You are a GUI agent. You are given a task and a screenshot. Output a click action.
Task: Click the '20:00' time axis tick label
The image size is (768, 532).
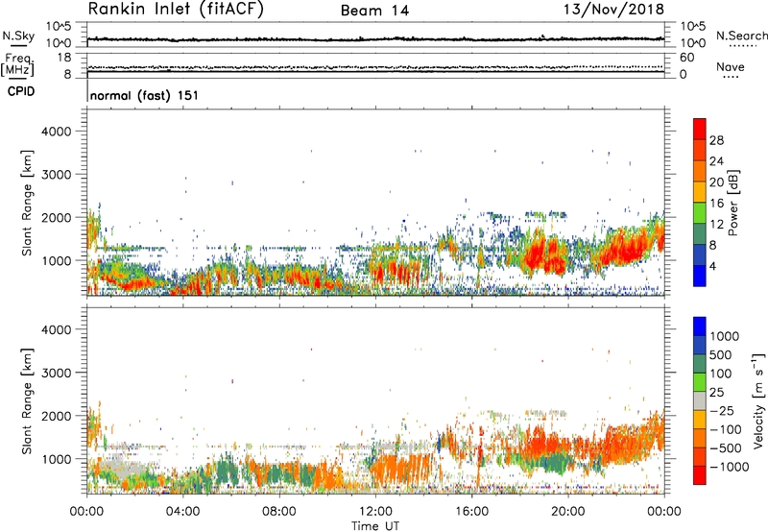pyautogui.click(x=568, y=512)
